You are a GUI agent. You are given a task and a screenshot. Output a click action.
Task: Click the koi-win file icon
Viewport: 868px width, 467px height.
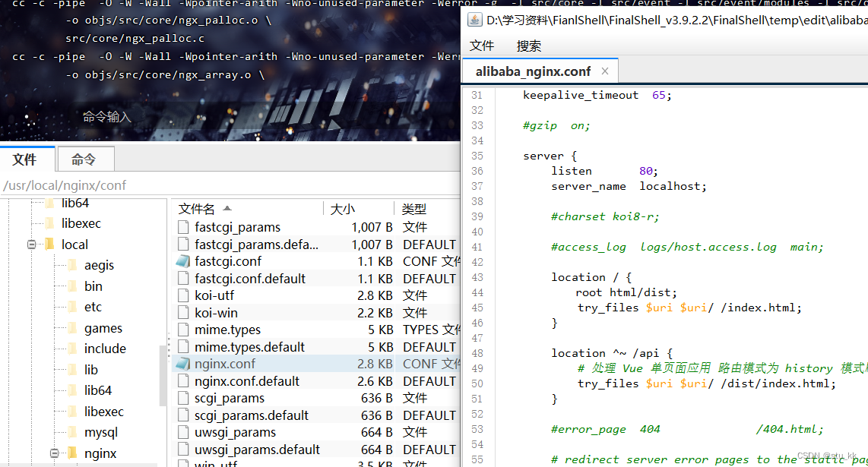(183, 313)
